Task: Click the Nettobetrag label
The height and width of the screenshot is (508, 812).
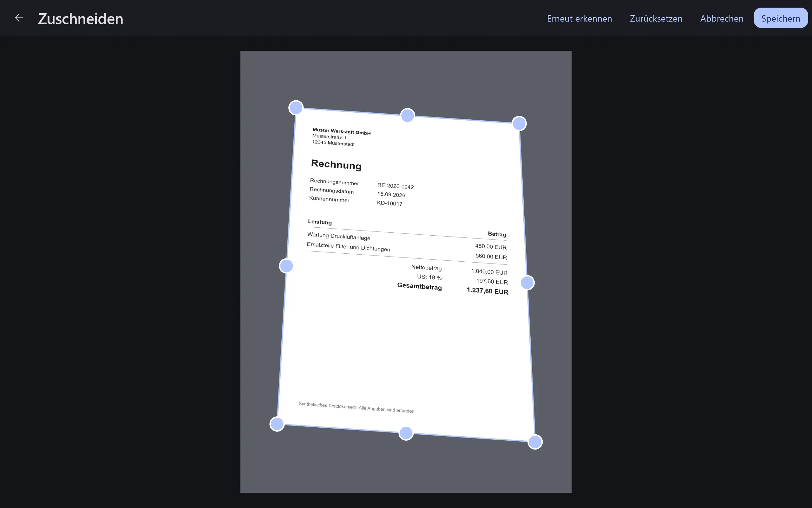Action: (427, 267)
